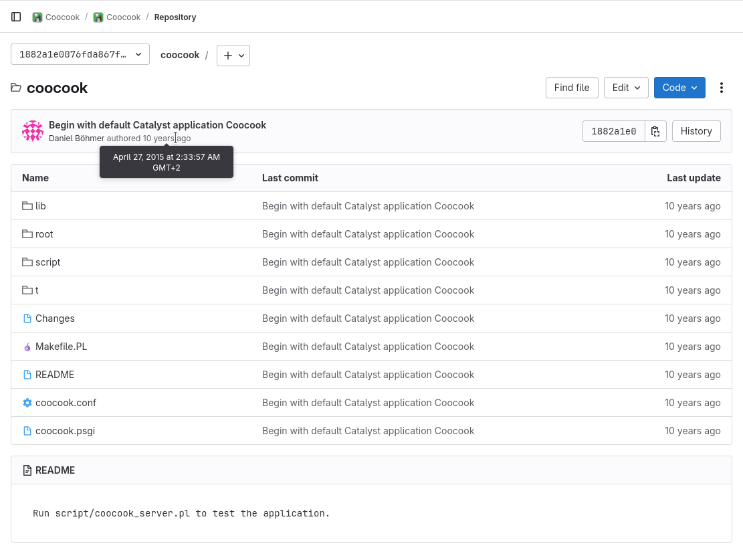The width and height of the screenshot is (743, 560).
Task: Click the root folder icon
Action: pos(27,234)
